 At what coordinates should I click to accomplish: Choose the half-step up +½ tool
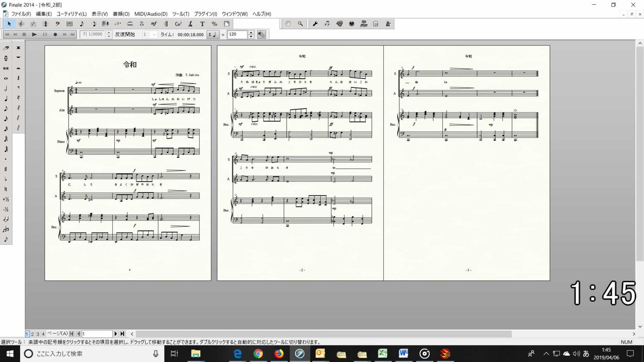(6, 200)
